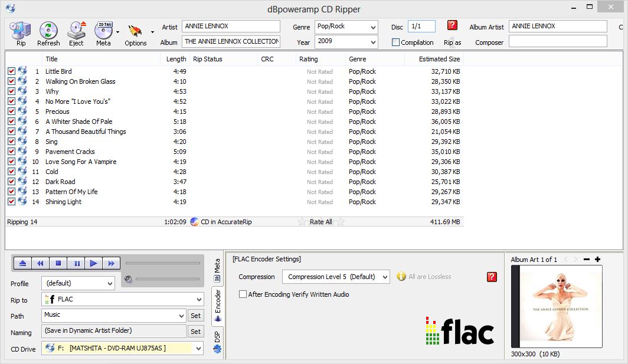Switch to the DSP side tab
The image size is (628, 364).
coord(217,342)
